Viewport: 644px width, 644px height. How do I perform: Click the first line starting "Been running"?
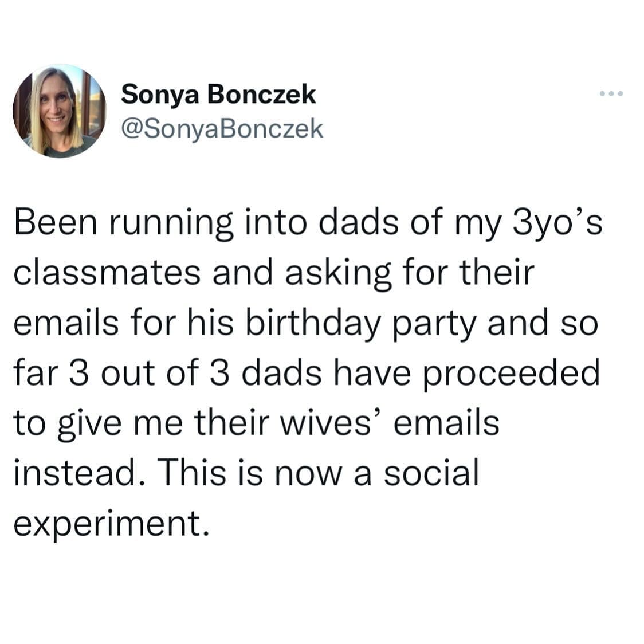pyautogui.click(x=307, y=224)
